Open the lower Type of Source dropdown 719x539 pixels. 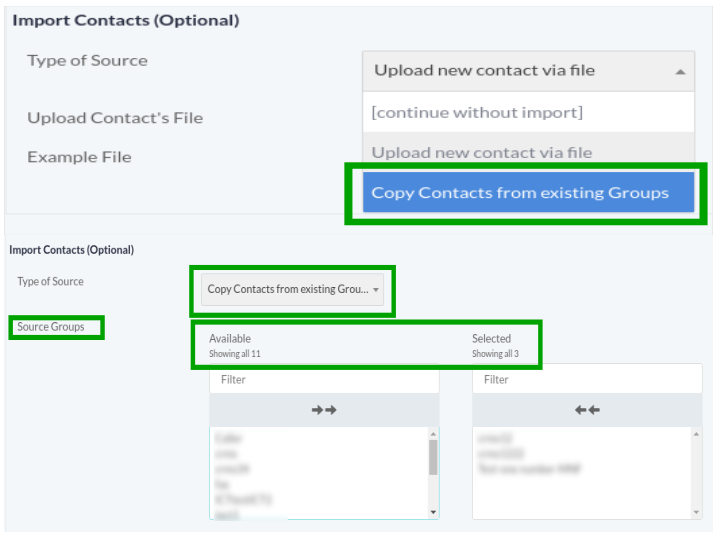(x=292, y=290)
